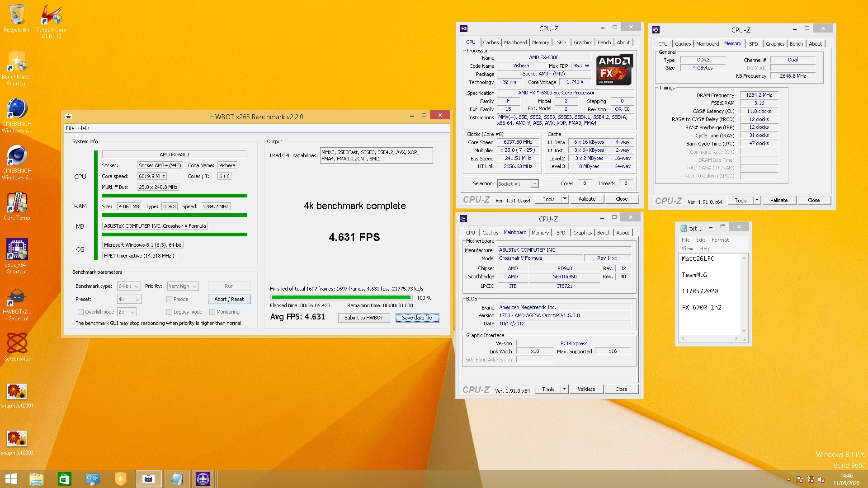Toggle Legacy mode checkbox

tap(169, 312)
